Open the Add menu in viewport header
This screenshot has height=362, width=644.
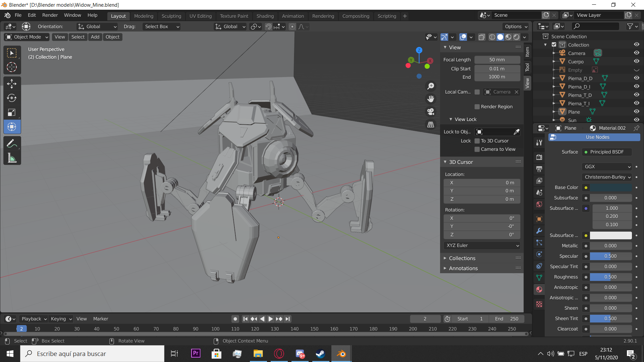click(x=95, y=37)
